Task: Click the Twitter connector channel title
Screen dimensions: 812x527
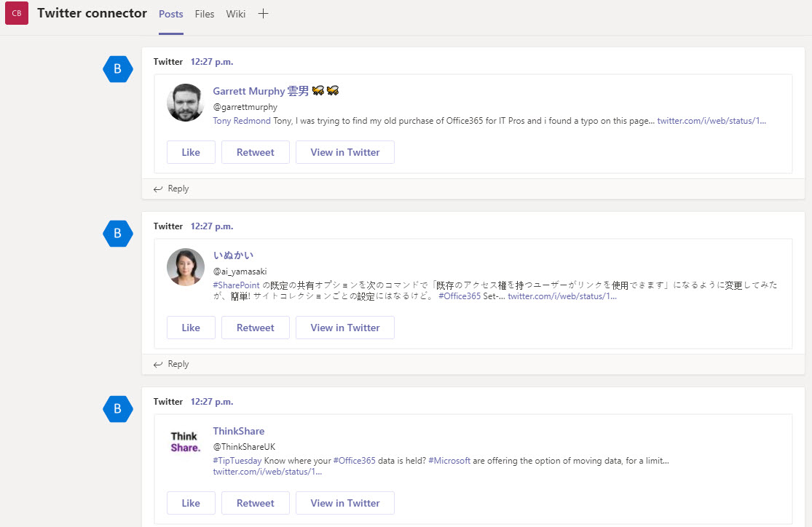Action: [92, 13]
